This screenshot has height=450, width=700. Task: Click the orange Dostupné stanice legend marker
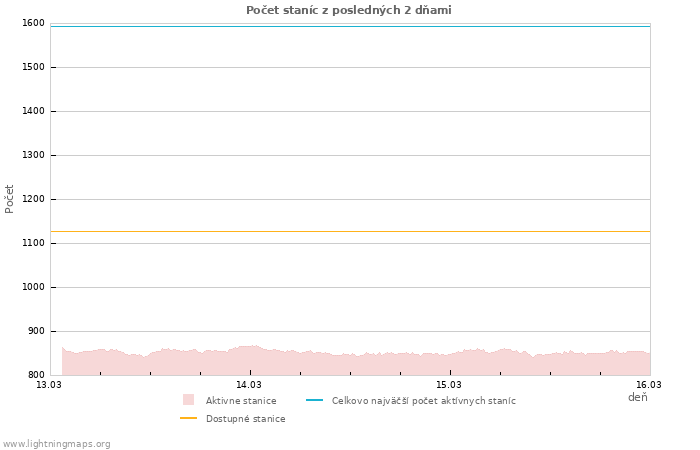[x=188, y=419]
